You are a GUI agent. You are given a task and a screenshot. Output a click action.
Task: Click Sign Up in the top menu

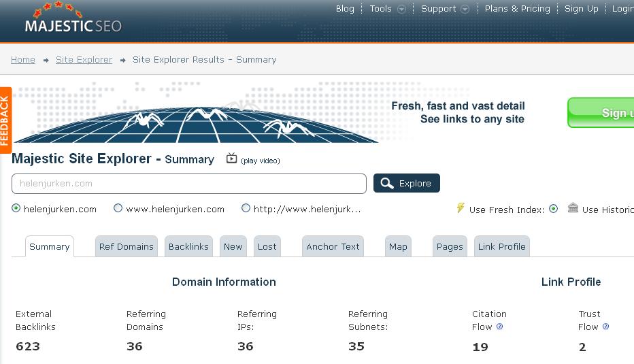pyautogui.click(x=581, y=8)
